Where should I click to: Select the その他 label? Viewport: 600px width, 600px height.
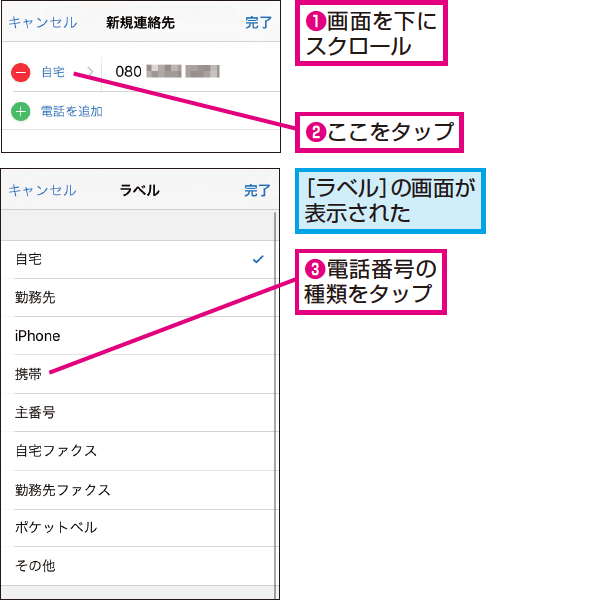pos(138,566)
